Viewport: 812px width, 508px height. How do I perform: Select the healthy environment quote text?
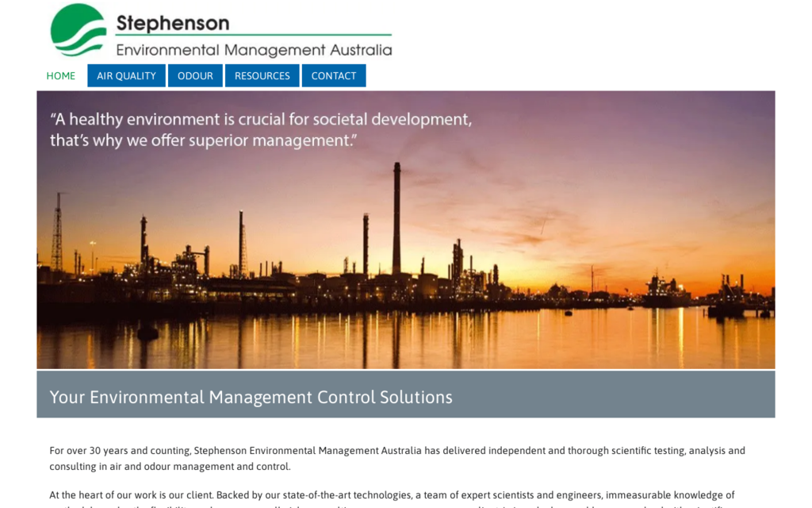click(260, 129)
